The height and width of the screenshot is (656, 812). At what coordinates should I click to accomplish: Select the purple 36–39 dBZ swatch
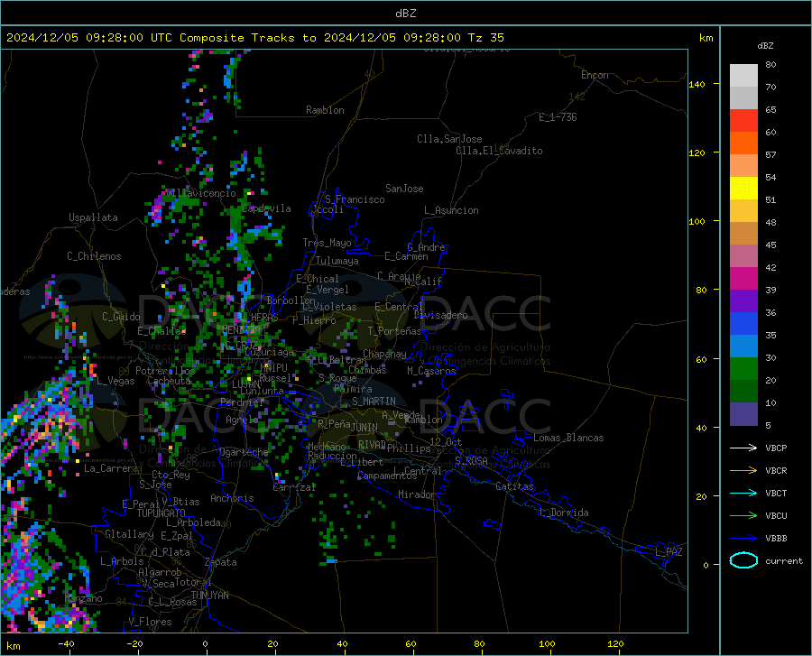click(743, 301)
